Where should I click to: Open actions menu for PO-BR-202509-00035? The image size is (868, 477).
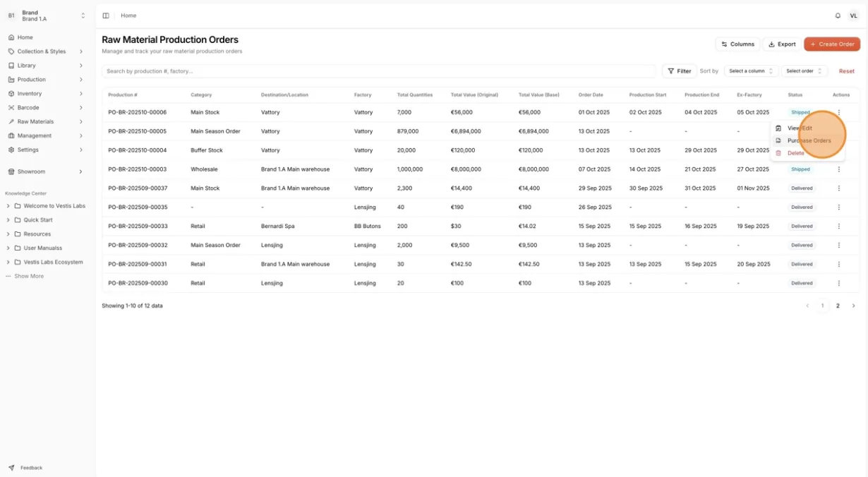pyautogui.click(x=838, y=207)
